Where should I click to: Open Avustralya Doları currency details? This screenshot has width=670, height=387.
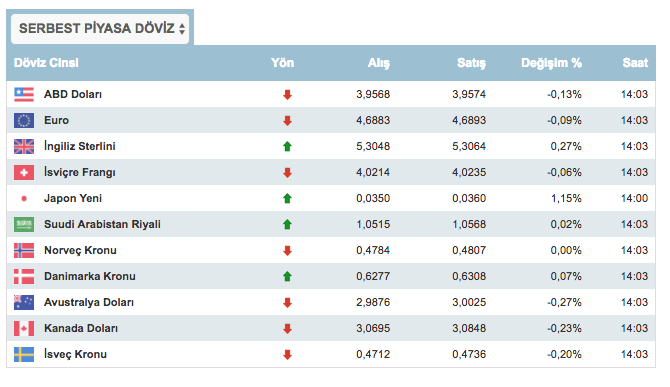pyautogui.click(x=89, y=302)
